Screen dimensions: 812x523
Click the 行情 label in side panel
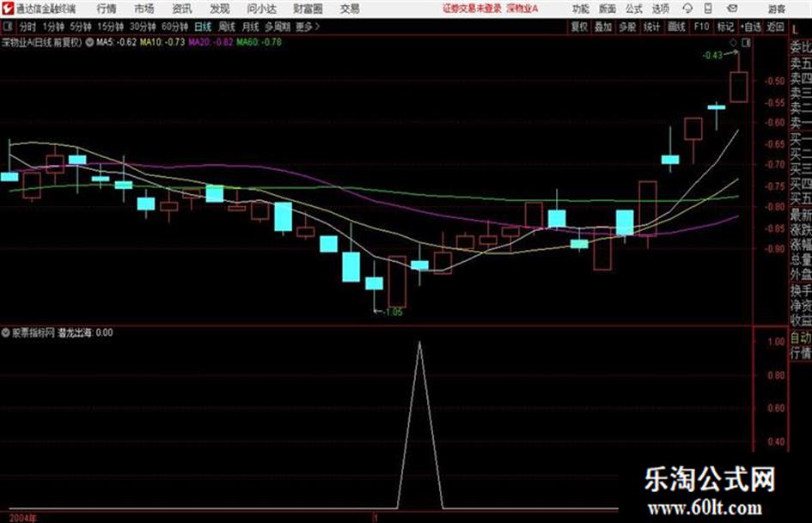click(x=801, y=353)
